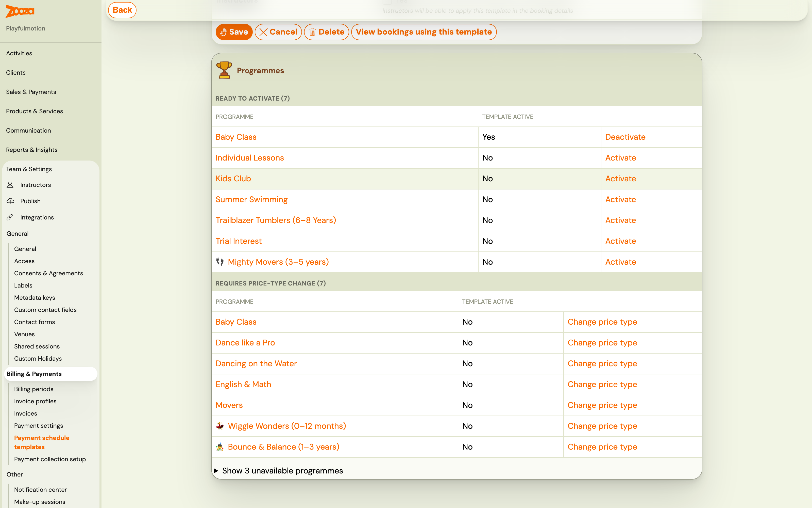Image resolution: width=812 pixels, height=508 pixels.
Task: Open English & Math programme link
Action: pyautogui.click(x=243, y=384)
